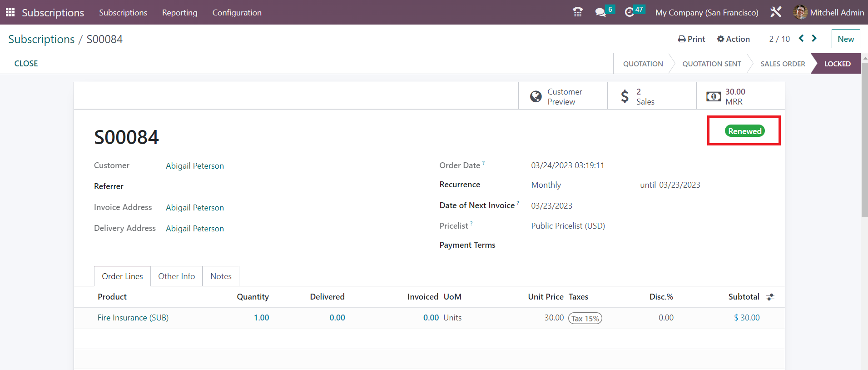Open the conversations chat icon

click(x=600, y=12)
